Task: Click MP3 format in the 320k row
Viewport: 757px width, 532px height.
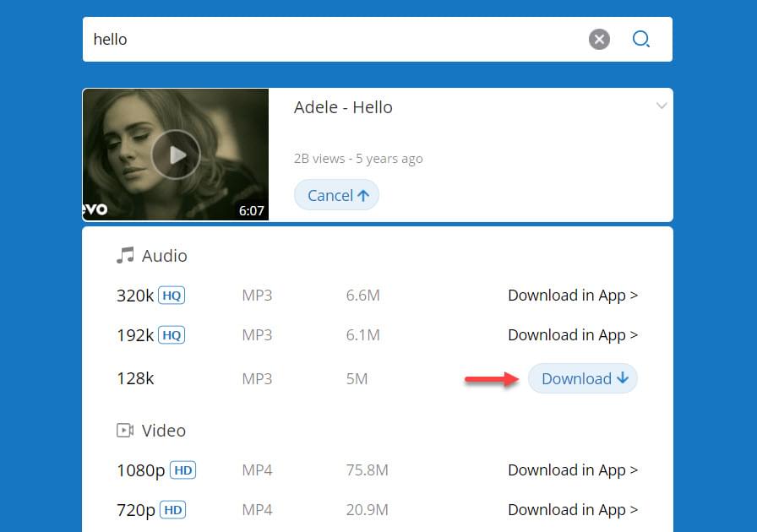Action: tap(257, 295)
